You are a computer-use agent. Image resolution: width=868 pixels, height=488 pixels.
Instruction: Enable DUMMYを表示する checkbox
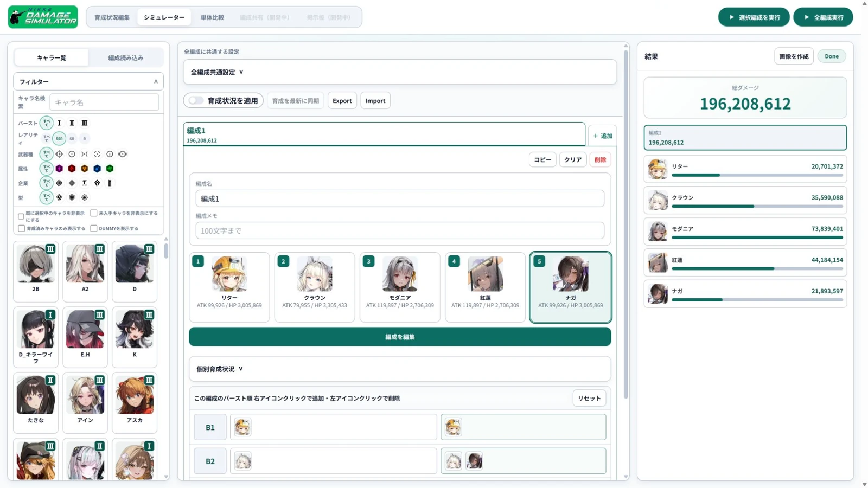pyautogui.click(x=94, y=228)
